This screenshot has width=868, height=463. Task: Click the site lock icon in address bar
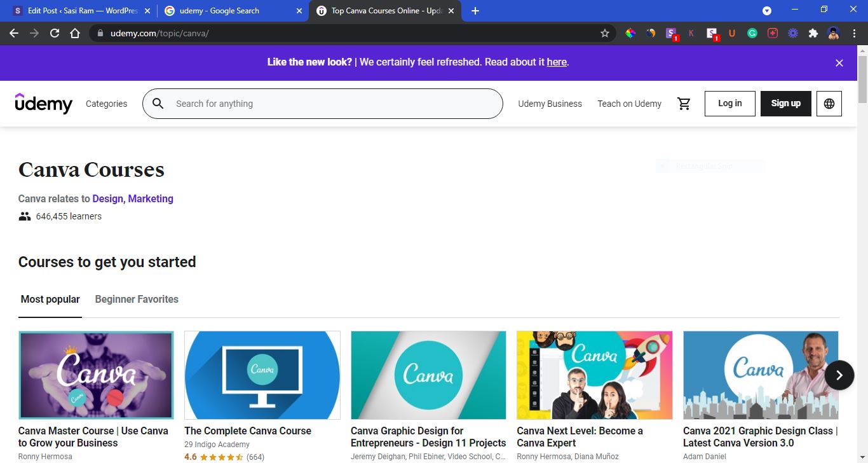point(100,33)
